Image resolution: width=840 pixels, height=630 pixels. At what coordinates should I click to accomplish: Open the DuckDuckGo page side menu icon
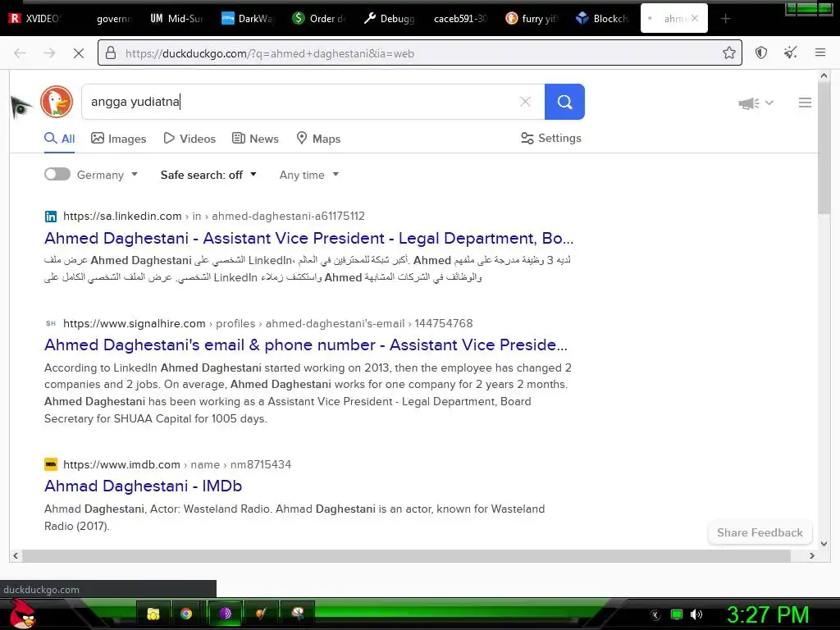805,103
